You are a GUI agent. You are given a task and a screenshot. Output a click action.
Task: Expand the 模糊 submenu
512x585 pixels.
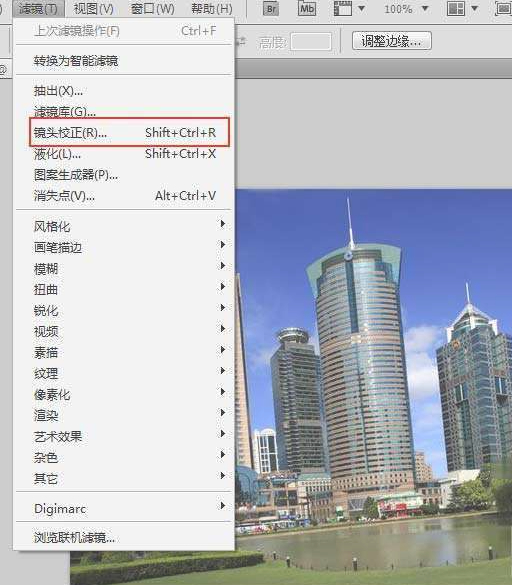[124, 268]
